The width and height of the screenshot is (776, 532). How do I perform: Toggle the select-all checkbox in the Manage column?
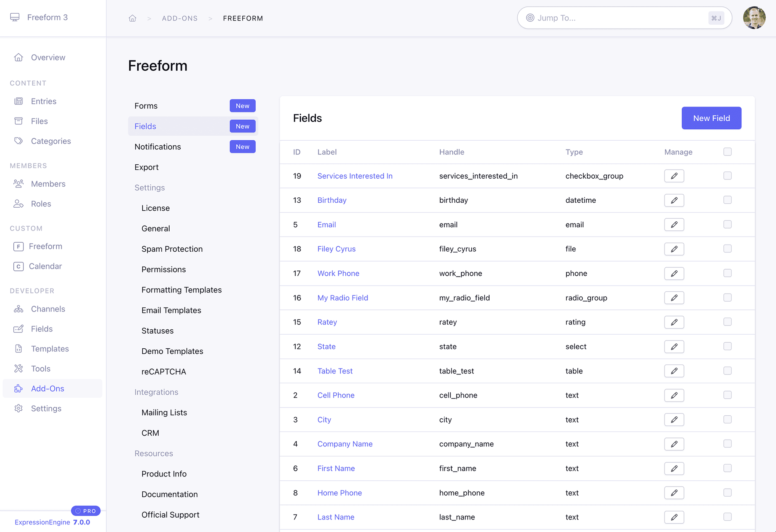tap(727, 151)
